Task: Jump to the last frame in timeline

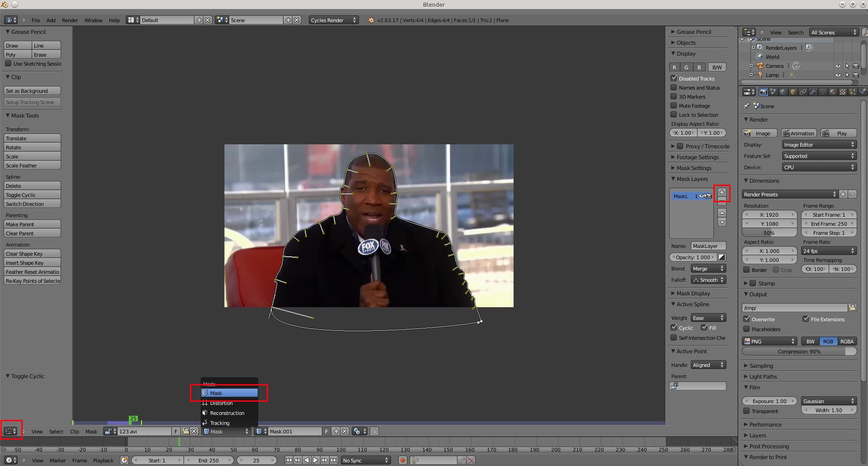Action: coord(334,460)
